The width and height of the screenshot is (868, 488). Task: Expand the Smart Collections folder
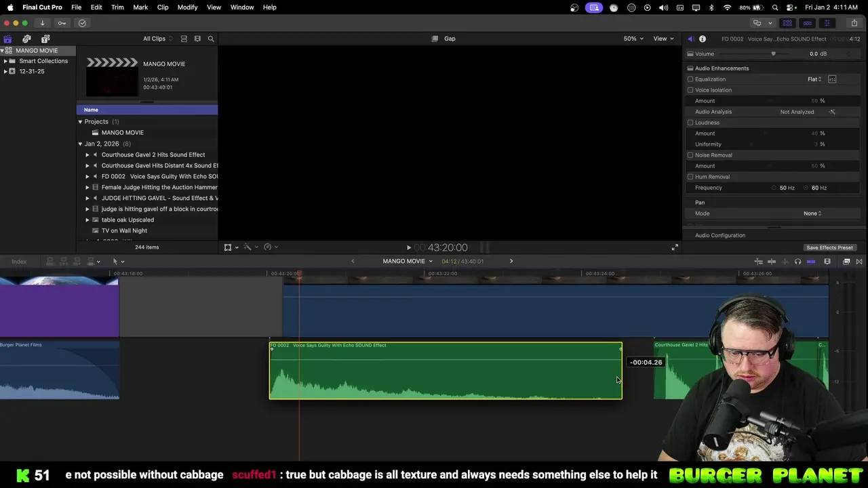(x=5, y=61)
